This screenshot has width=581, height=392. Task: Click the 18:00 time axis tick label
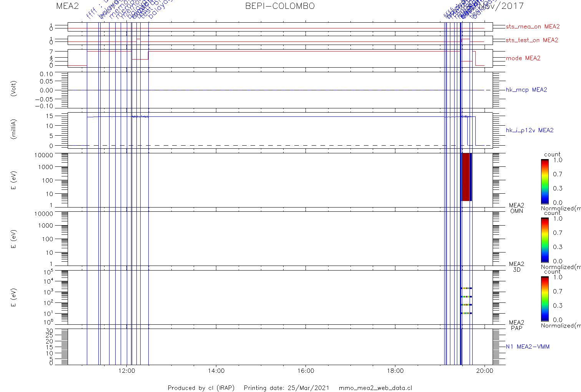[395, 371]
